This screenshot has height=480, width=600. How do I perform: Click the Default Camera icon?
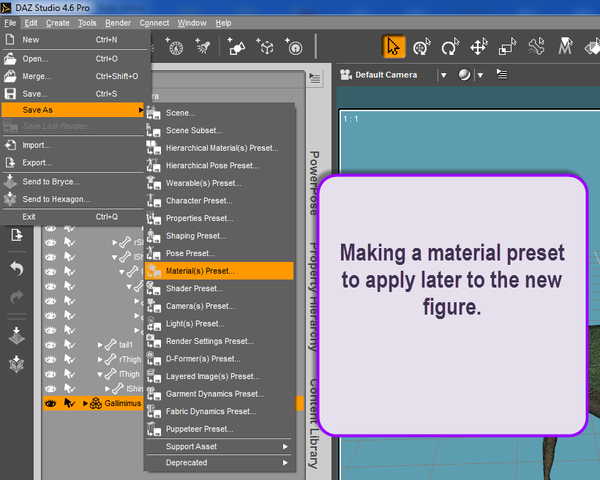tap(346, 75)
